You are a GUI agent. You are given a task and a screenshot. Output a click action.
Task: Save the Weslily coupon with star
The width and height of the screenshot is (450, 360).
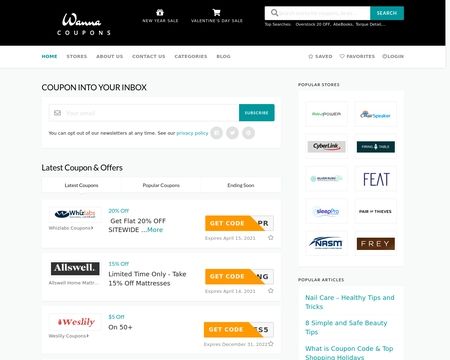point(271,344)
